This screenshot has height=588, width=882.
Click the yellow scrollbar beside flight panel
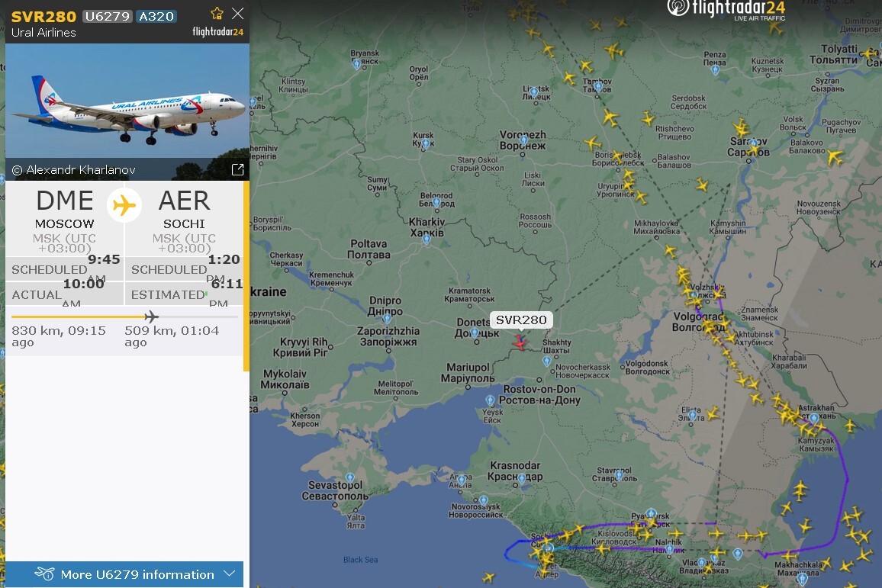[246, 275]
